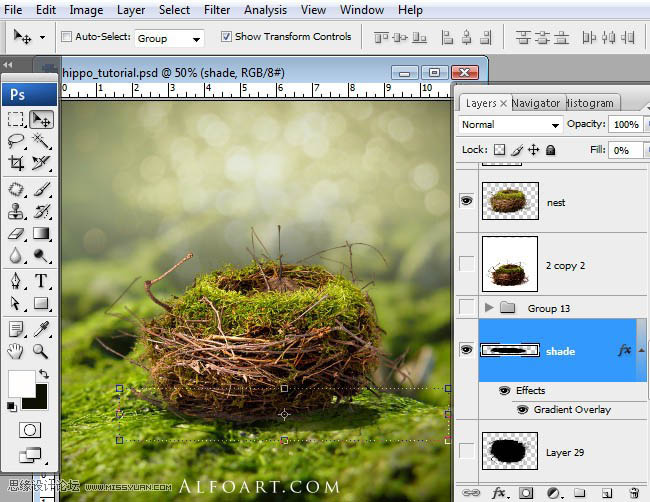Click the foreground white color swatch
This screenshot has width=650, height=502.
point(20,382)
